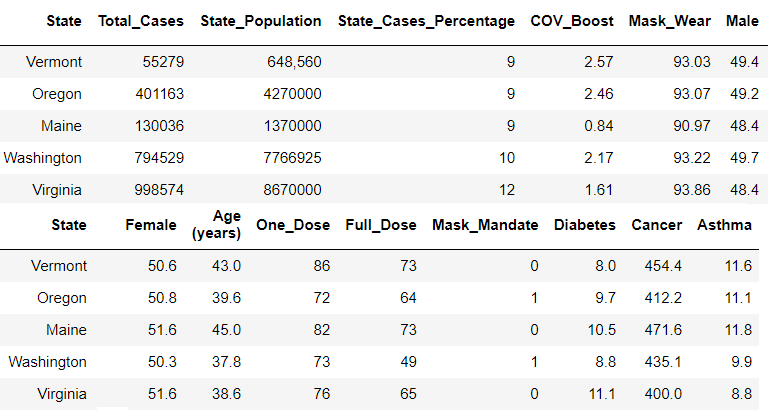Click the State_Cases_Percentage column header
This screenshot has height=419, width=768.
click(427, 21)
